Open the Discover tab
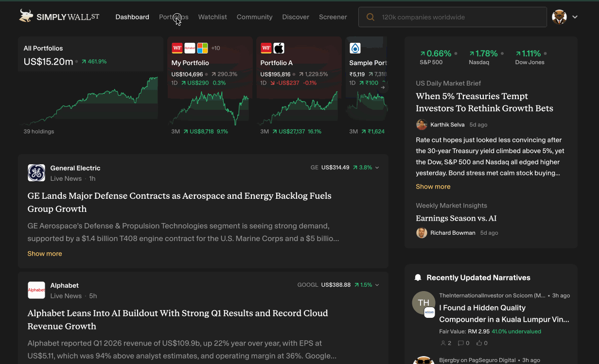 296,17
